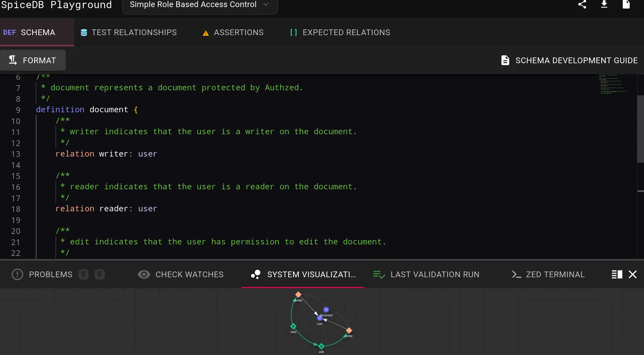The width and height of the screenshot is (644, 355).
Task: Click the edit permission node in graph
Action: (x=321, y=346)
